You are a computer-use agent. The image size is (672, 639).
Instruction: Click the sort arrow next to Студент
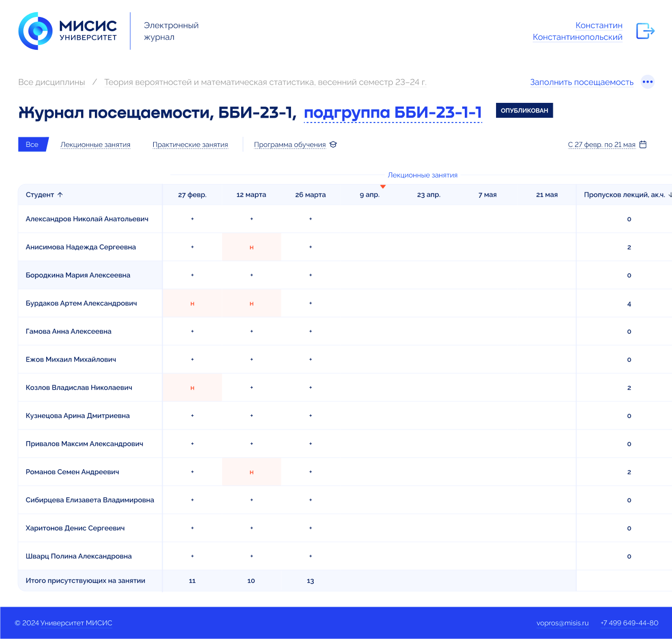[60, 195]
